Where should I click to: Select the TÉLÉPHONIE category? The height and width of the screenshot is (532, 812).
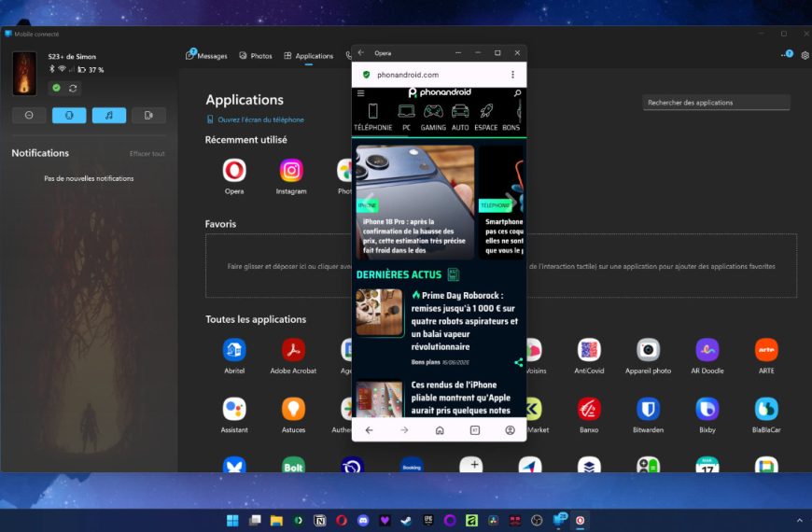click(x=372, y=117)
